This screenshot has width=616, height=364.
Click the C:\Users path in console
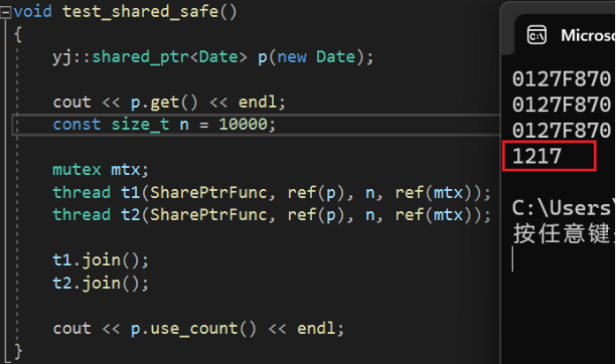click(563, 208)
